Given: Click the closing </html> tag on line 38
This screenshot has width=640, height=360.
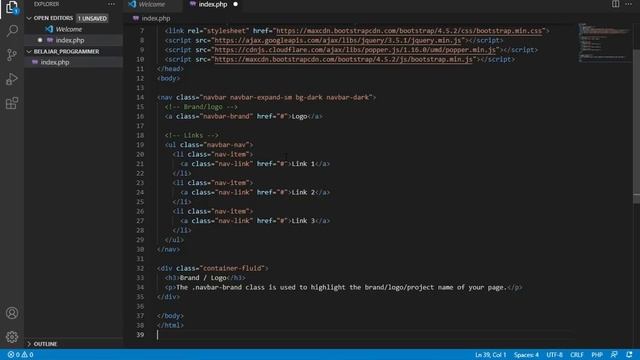Looking at the screenshot, I should (170, 325).
